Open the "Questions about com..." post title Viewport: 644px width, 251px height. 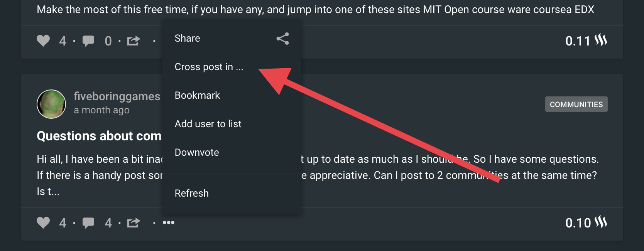(x=99, y=136)
